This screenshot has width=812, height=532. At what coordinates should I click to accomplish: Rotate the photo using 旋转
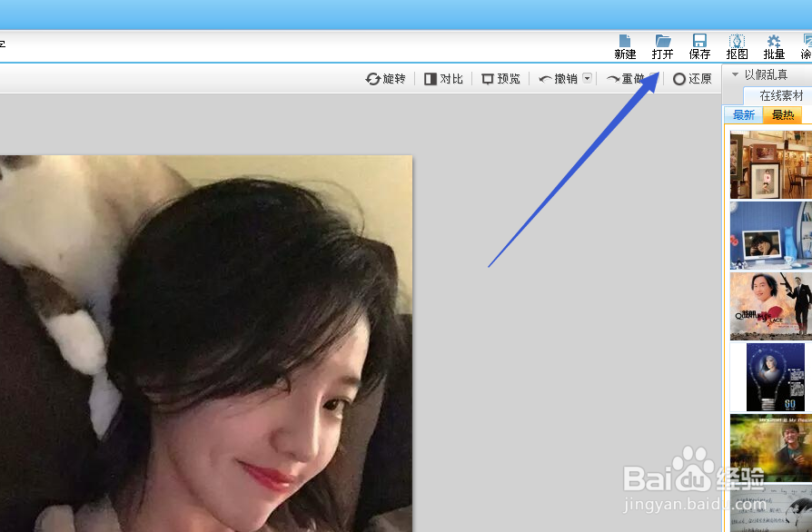click(385, 79)
